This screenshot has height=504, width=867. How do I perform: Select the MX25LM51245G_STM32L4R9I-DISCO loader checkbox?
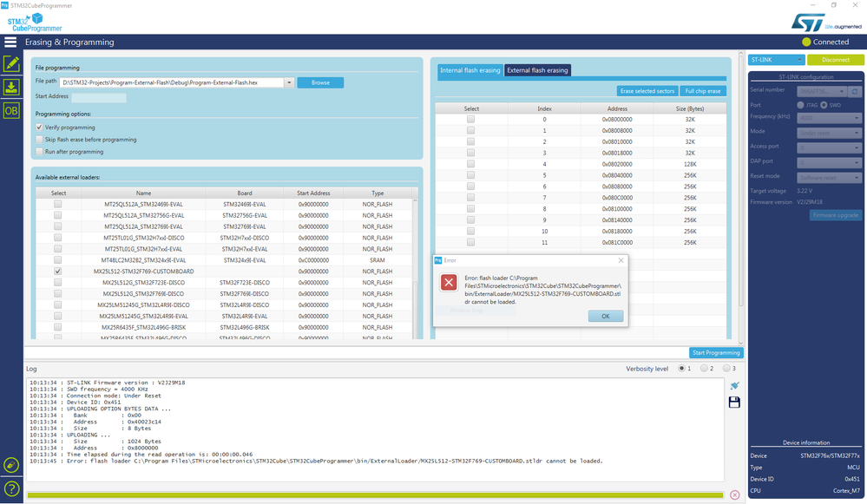[x=57, y=304]
